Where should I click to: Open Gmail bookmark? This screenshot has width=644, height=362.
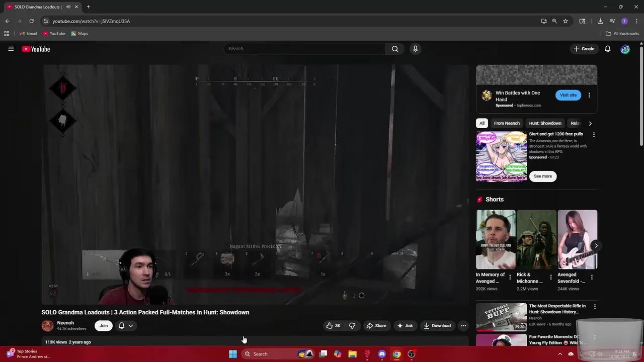28,34
